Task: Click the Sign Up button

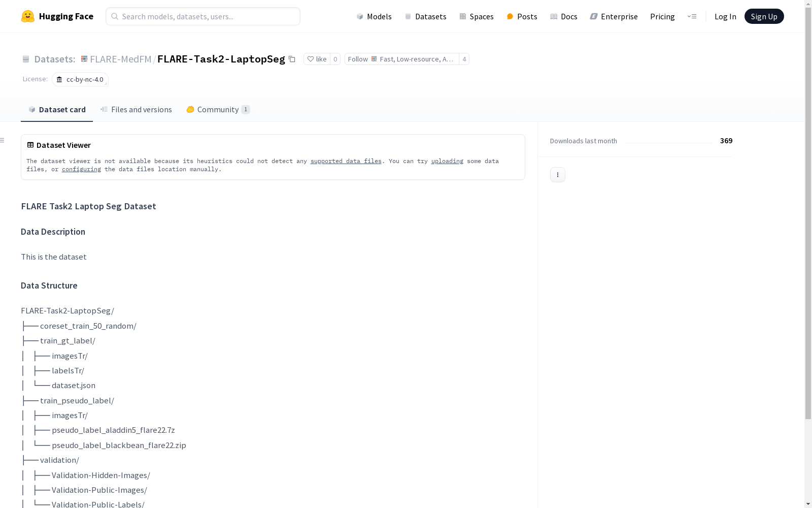Action: tap(764, 16)
